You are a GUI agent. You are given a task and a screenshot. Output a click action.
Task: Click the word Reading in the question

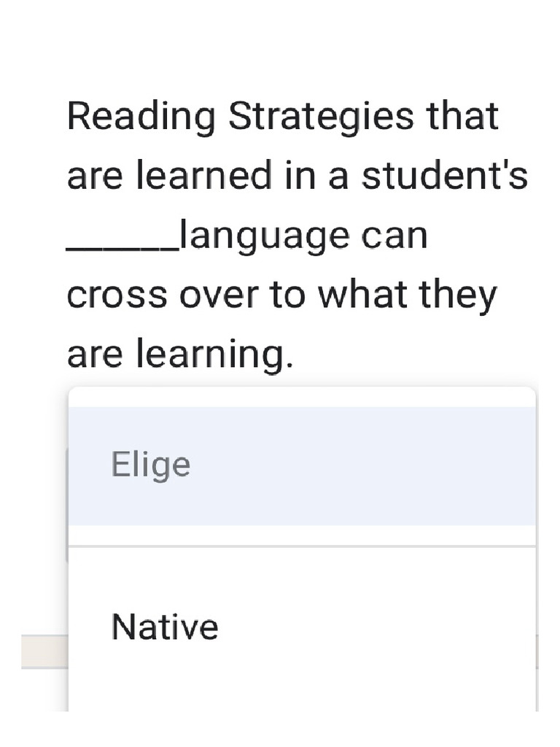[x=141, y=117]
